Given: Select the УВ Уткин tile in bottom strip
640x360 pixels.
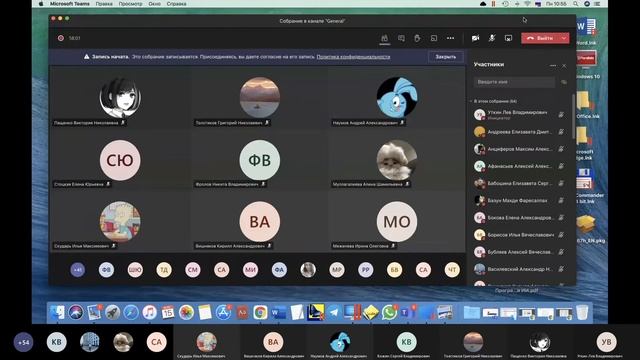Looking at the screenshot, I should tap(607, 342).
